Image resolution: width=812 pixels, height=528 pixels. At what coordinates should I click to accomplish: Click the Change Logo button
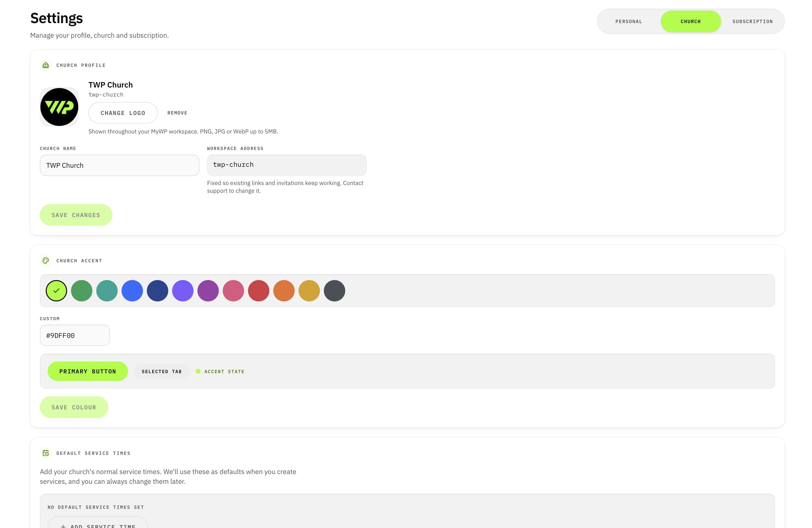coord(123,113)
